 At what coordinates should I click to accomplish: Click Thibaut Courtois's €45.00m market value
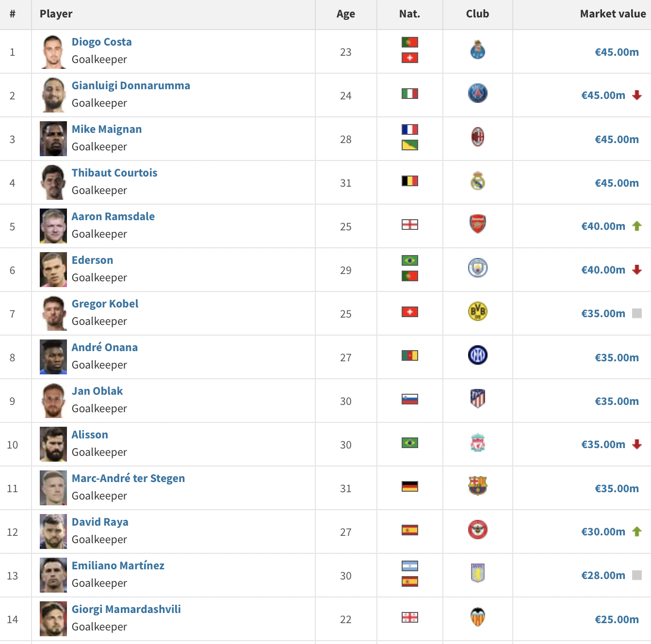tap(617, 183)
